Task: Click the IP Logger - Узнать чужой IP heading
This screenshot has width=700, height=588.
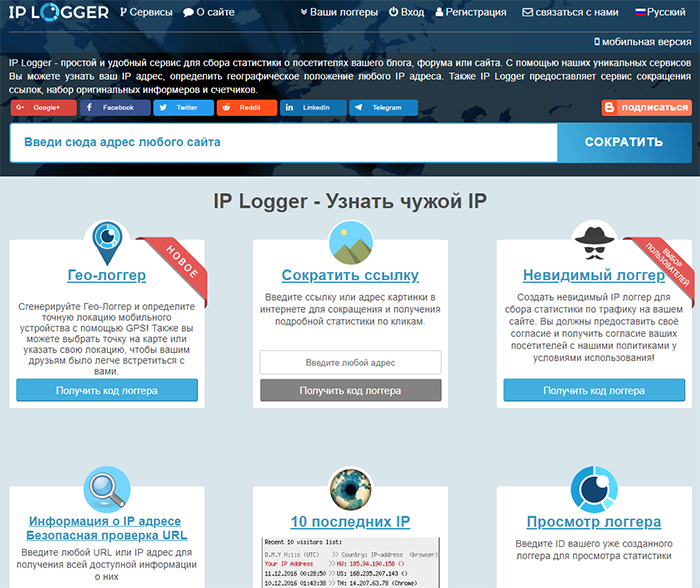Action: pos(350,201)
